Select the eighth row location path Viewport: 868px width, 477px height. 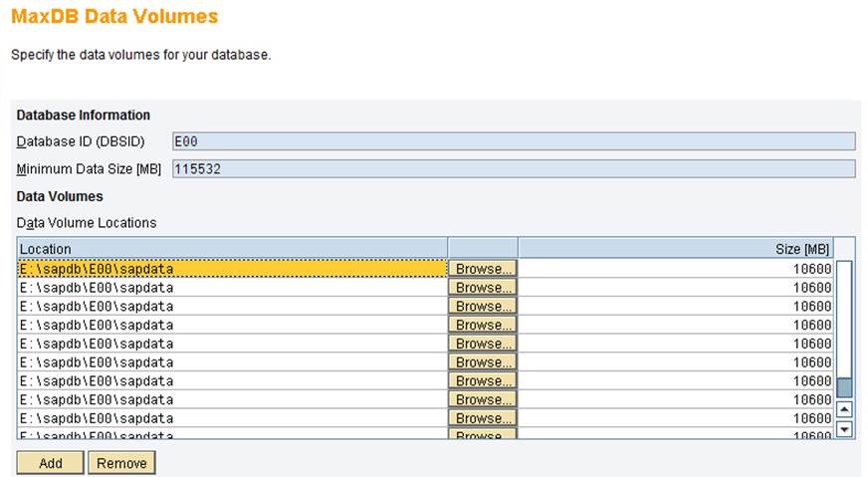click(x=97, y=400)
